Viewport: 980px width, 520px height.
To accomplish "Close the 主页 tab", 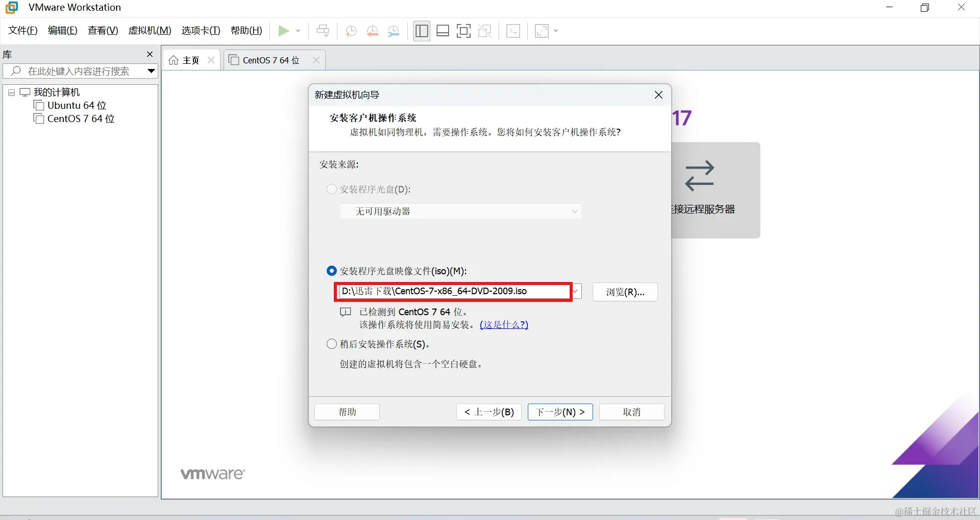I will [211, 60].
